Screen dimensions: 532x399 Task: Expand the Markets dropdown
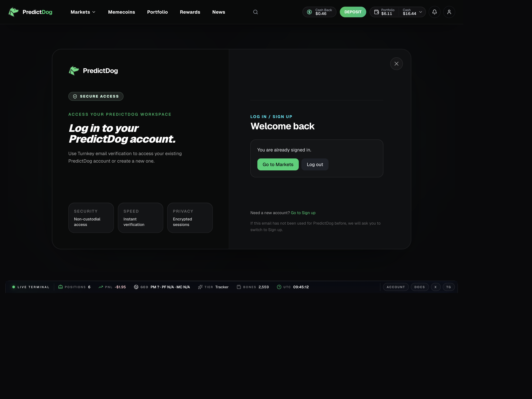83,12
